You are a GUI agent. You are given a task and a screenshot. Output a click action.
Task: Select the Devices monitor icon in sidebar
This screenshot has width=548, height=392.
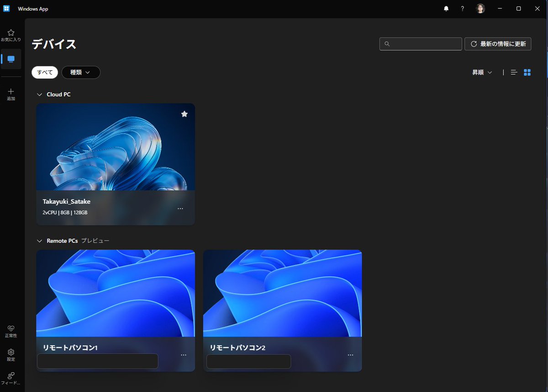click(x=11, y=59)
